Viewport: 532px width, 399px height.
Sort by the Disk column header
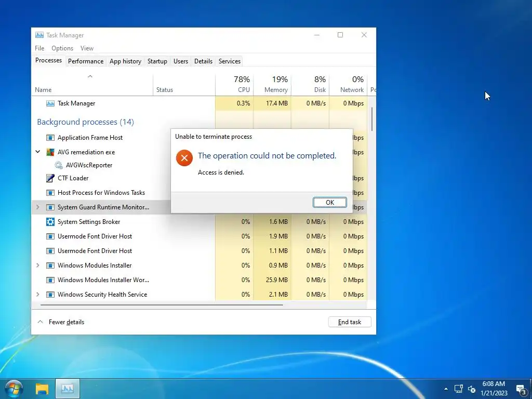[x=310, y=85]
